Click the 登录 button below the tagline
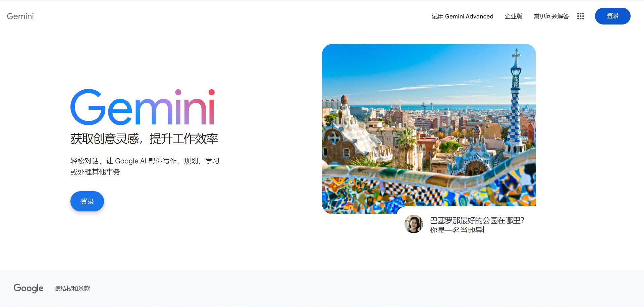The width and height of the screenshot is (644, 307). [x=87, y=201]
